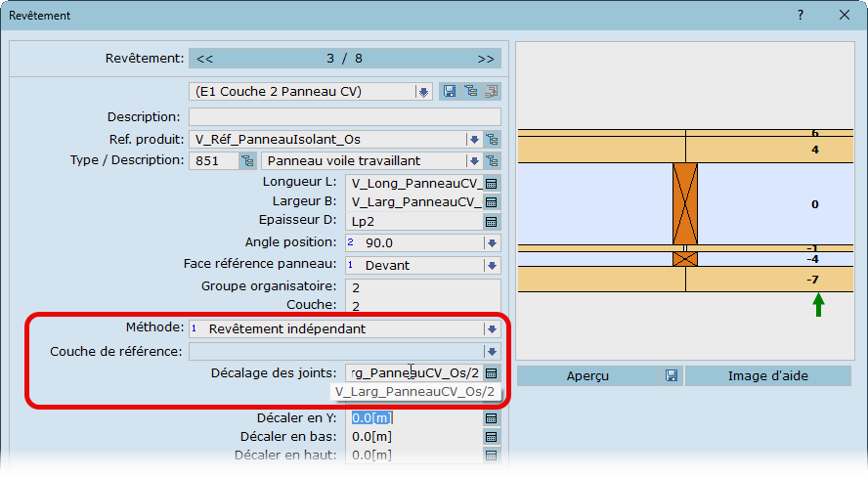Open calculator for Longueur L
Screen dimensions: 868x478
[x=492, y=183]
